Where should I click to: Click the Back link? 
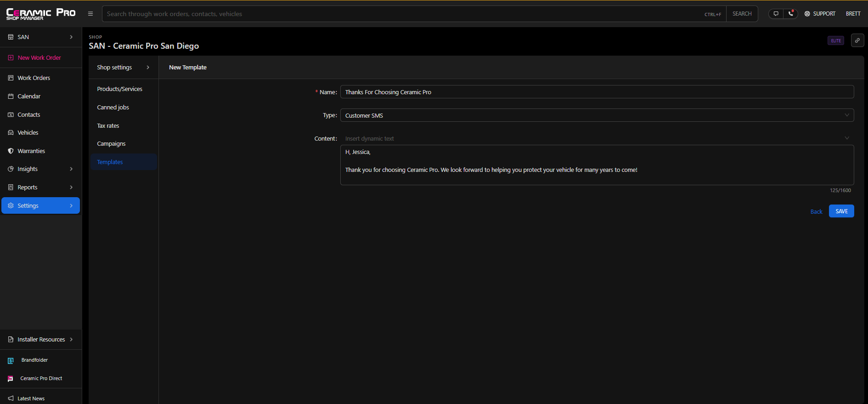[x=816, y=212]
